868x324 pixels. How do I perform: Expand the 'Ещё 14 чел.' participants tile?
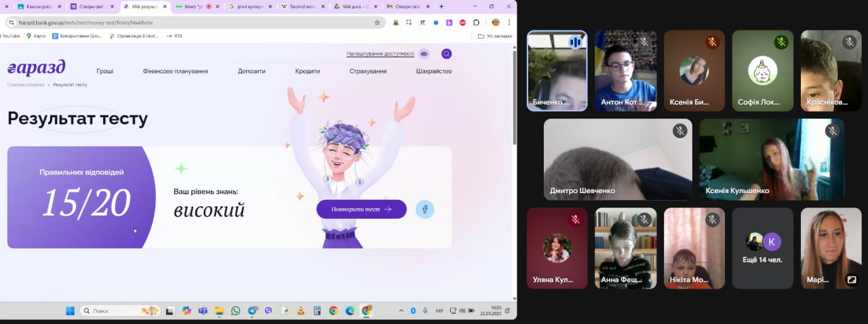point(762,248)
